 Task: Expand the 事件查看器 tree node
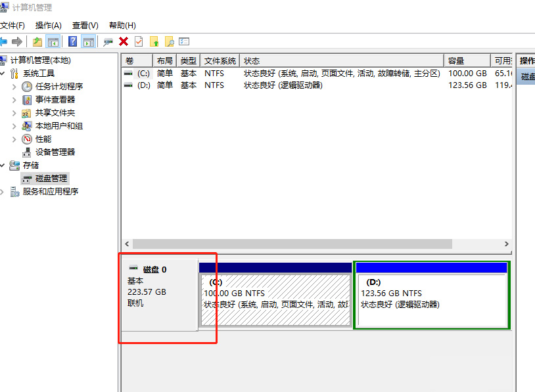point(14,99)
